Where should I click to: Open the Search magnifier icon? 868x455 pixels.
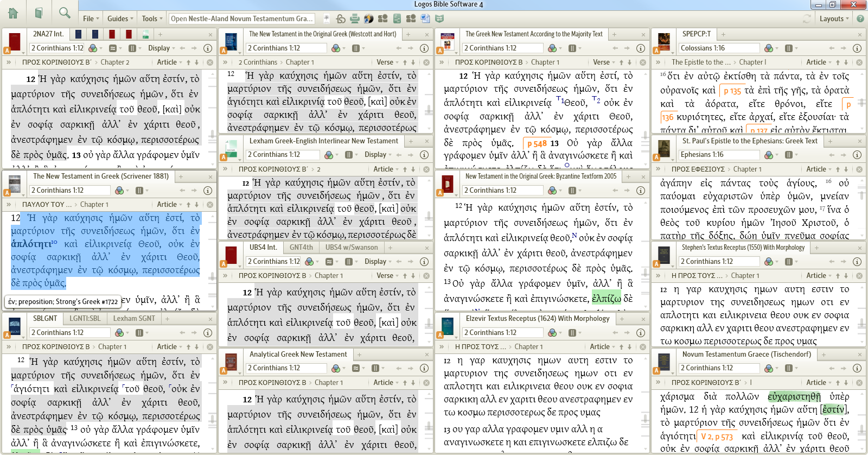tap(65, 12)
